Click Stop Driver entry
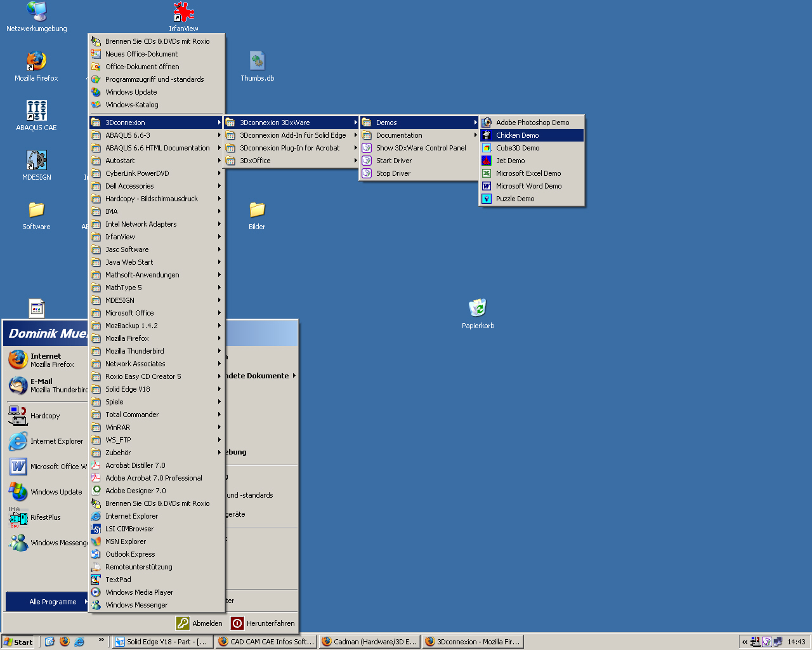Screen dimensions: 812x650 tap(419, 173)
